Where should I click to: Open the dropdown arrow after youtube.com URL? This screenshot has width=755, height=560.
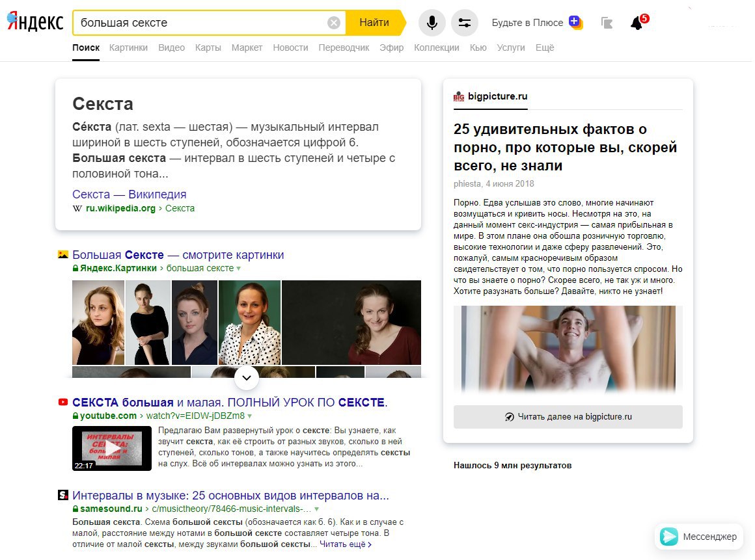click(x=249, y=416)
